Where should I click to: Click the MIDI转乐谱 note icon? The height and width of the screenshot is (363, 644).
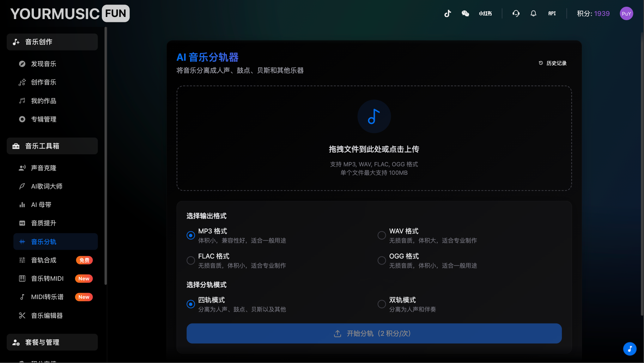[22, 297]
